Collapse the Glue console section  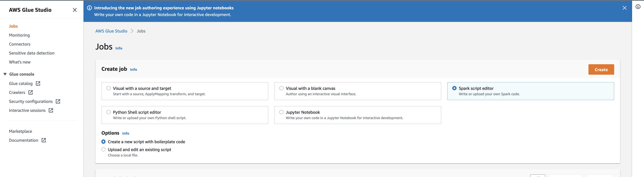point(5,74)
